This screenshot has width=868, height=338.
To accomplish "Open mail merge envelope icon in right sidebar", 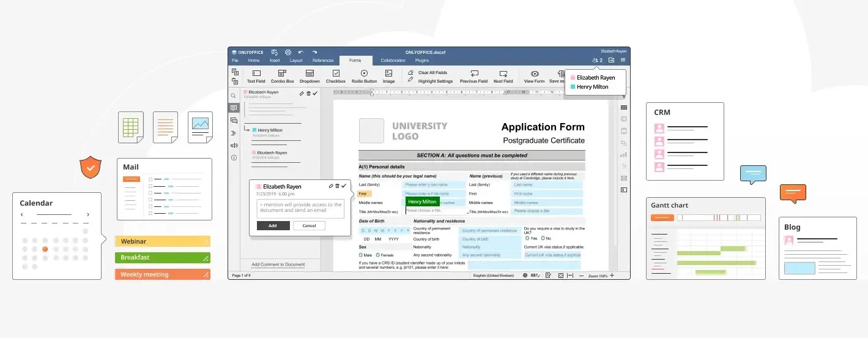I will (624, 178).
